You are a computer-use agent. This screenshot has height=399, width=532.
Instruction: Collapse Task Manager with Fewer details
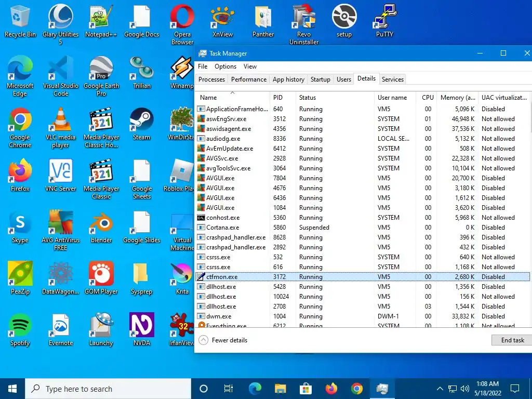click(x=223, y=340)
